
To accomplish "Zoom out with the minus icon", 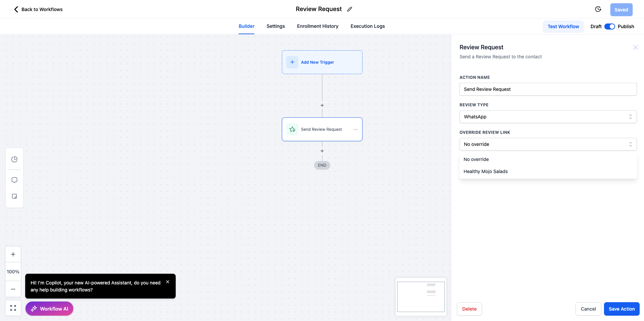I will tap(13, 289).
